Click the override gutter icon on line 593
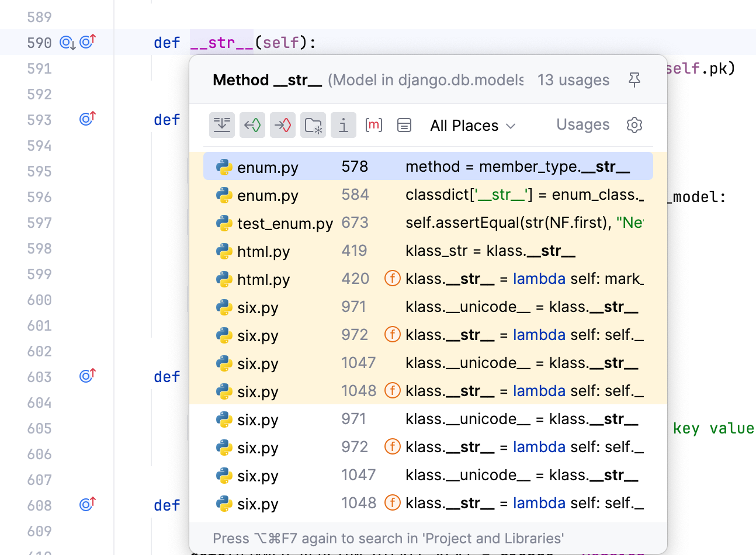 87,119
